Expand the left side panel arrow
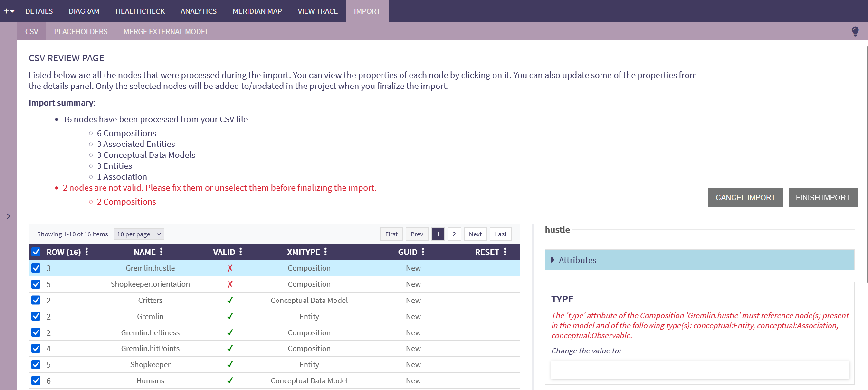The image size is (868, 390). tap(8, 216)
